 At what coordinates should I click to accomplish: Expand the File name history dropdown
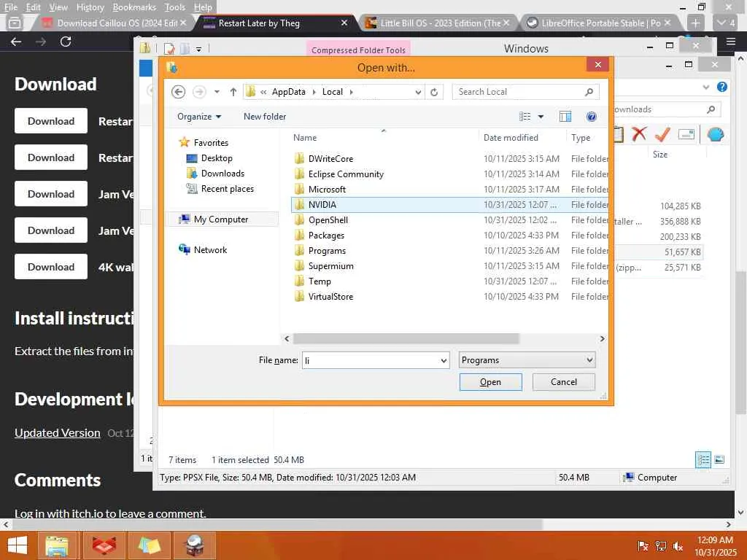point(443,360)
